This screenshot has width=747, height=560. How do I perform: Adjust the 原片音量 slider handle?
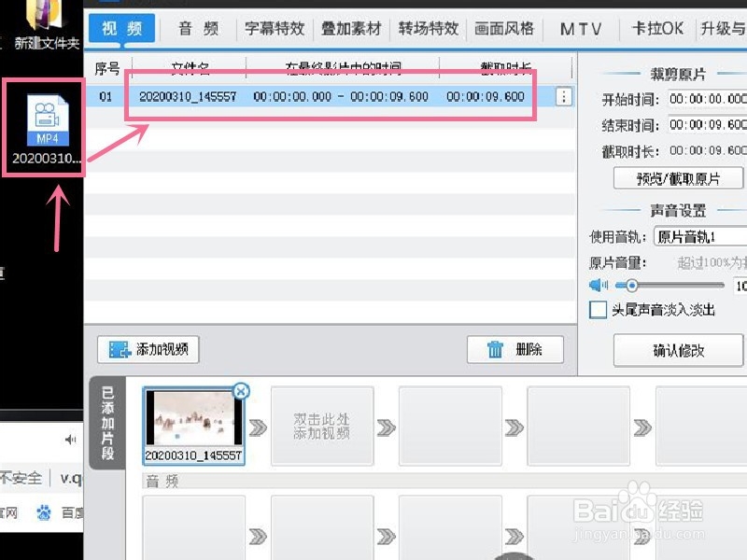[x=632, y=286]
